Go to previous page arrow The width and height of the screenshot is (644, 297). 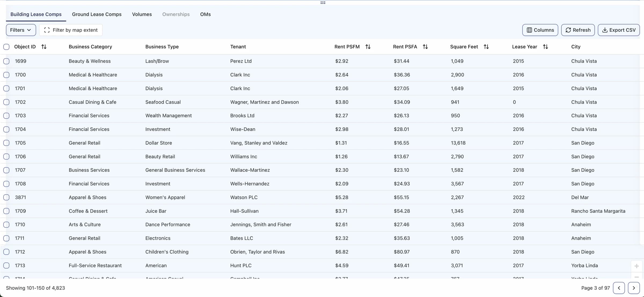pyautogui.click(x=619, y=288)
